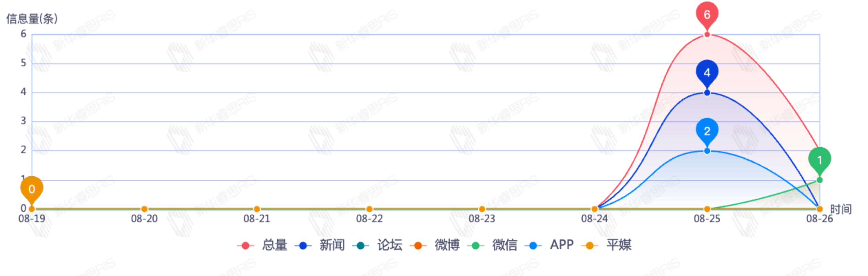Toggle the 平媒 legend entry
The height and width of the screenshot is (276, 868).
point(607,245)
